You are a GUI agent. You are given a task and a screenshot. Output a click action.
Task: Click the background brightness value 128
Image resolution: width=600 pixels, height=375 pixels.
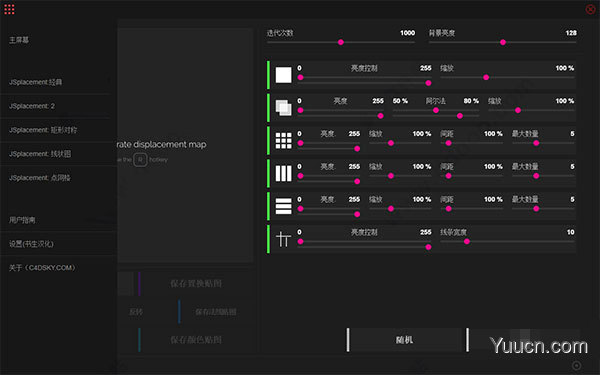click(571, 33)
